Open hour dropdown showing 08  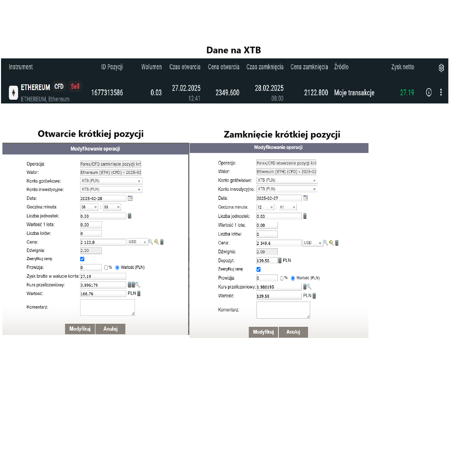pos(89,207)
